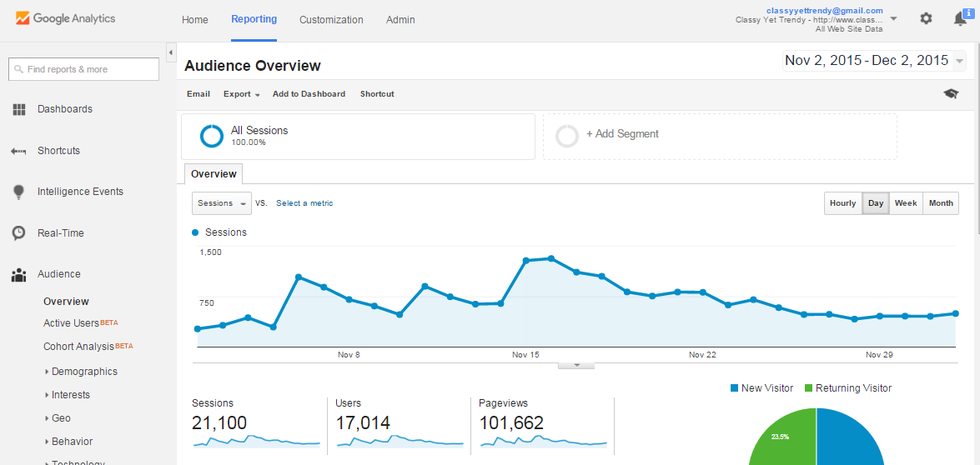The height and width of the screenshot is (465, 980).
Task: Click Add to Dashboard button
Action: click(x=309, y=94)
